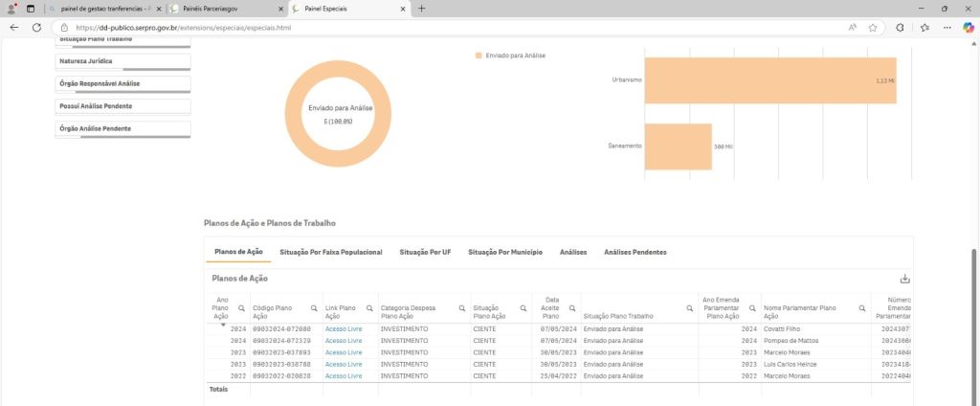The height and width of the screenshot is (406, 980).
Task: Open the Órgão Análise Pendente filter
Action: 123,129
